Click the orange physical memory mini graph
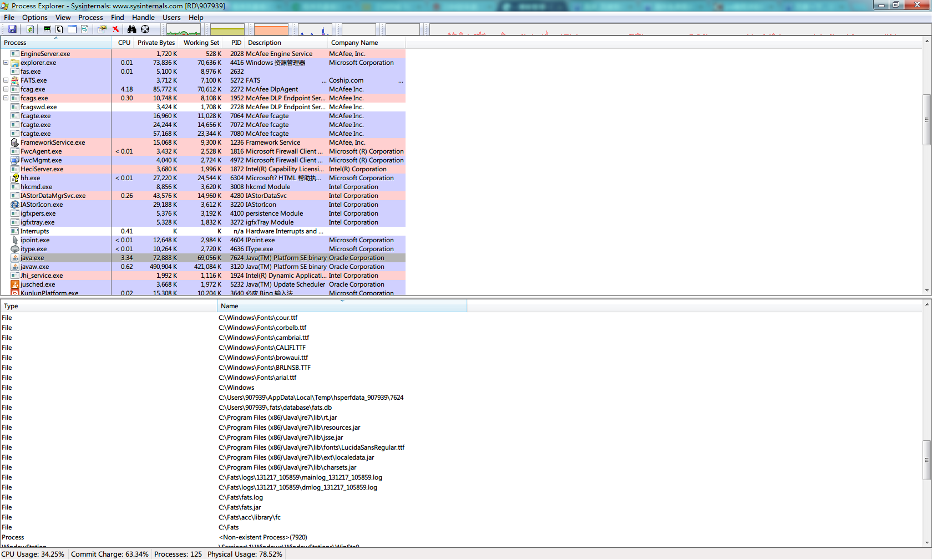Image resolution: width=932 pixels, height=560 pixels. pos(271,30)
